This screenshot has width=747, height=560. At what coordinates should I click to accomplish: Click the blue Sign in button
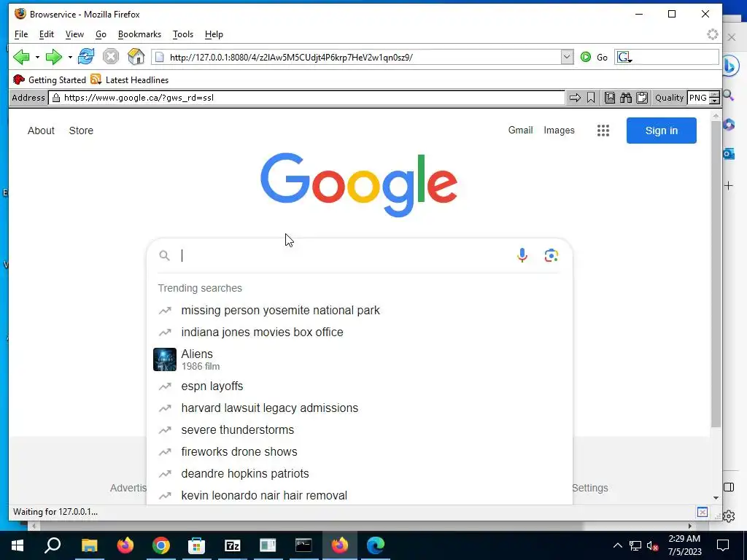click(661, 131)
